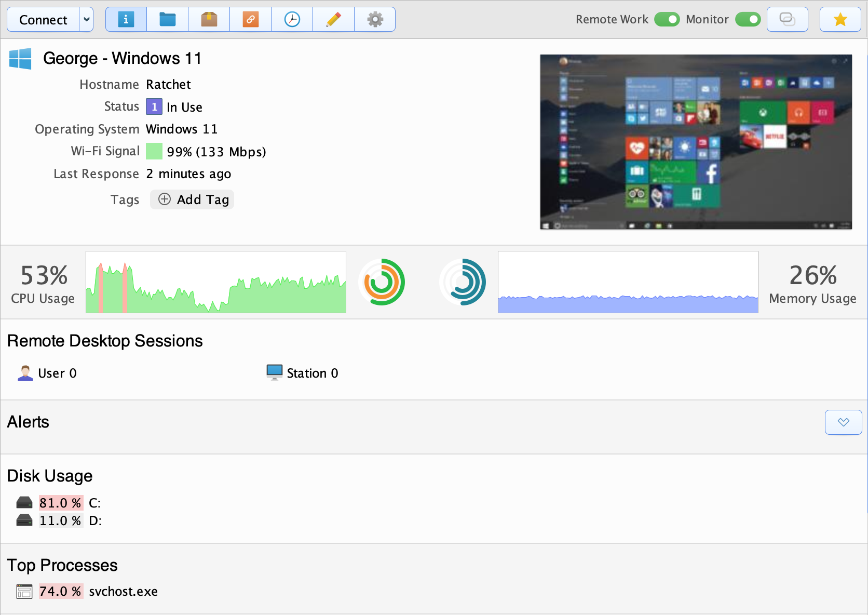
Task: Click the 2 minutes ago response value
Action: (188, 174)
